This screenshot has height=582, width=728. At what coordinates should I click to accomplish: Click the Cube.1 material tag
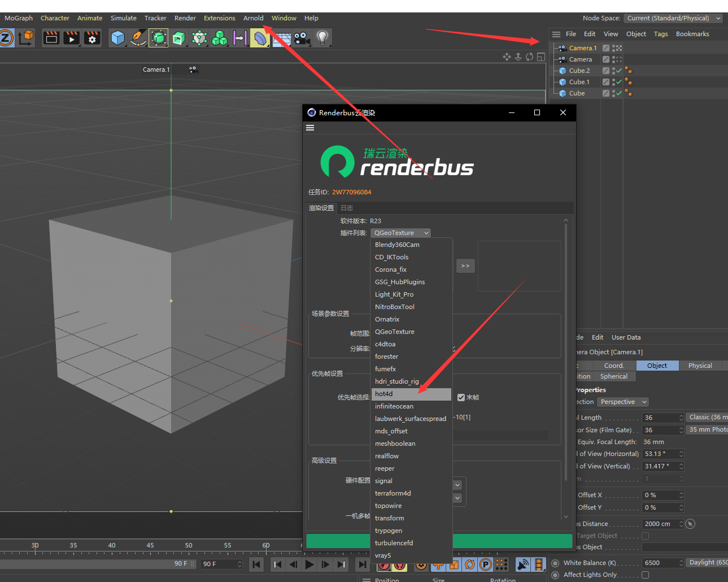point(628,82)
